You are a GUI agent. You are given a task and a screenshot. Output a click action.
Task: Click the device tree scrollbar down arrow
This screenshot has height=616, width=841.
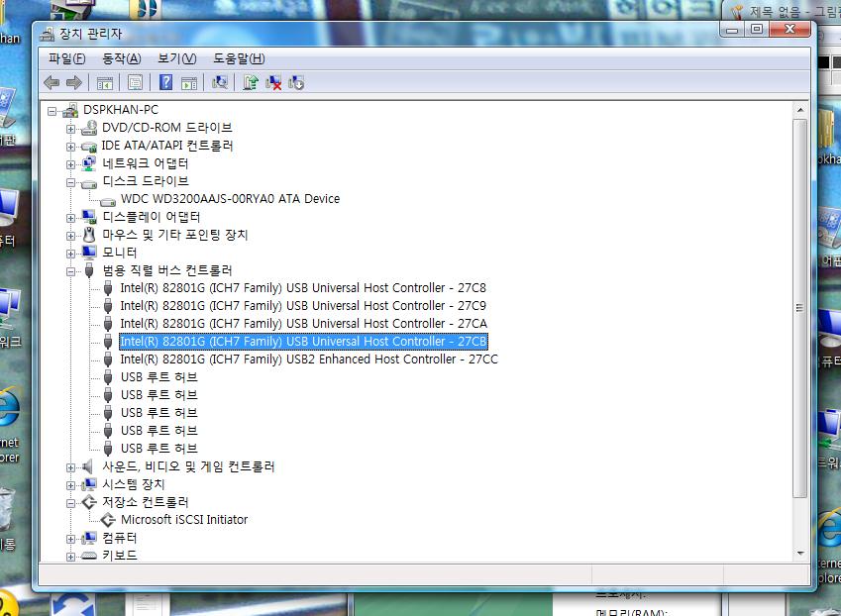point(800,554)
